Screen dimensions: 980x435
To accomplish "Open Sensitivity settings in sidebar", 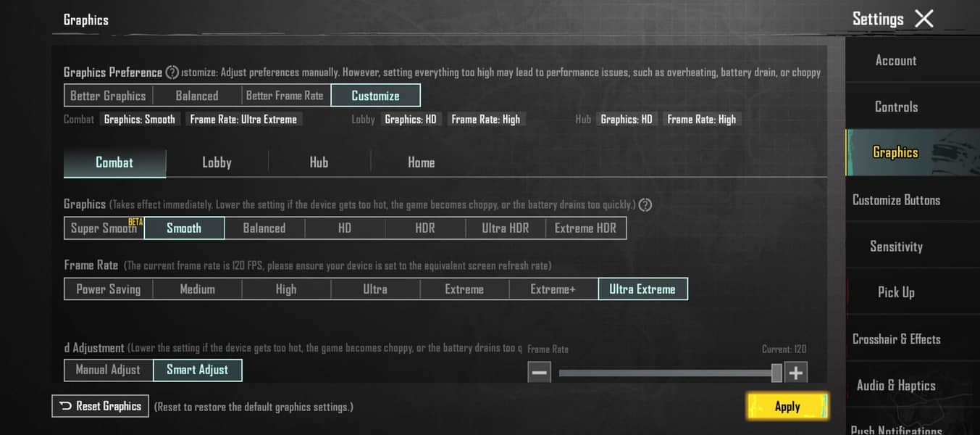I will [x=896, y=246].
